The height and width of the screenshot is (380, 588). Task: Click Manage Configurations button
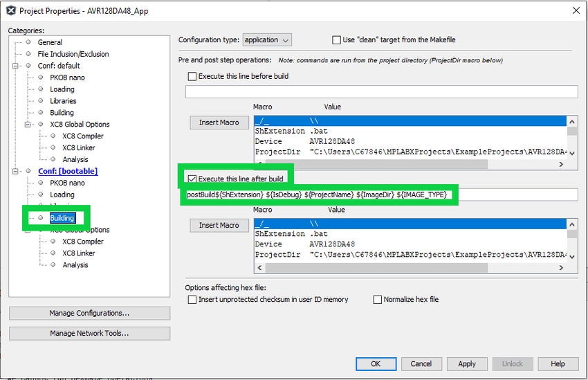click(89, 314)
